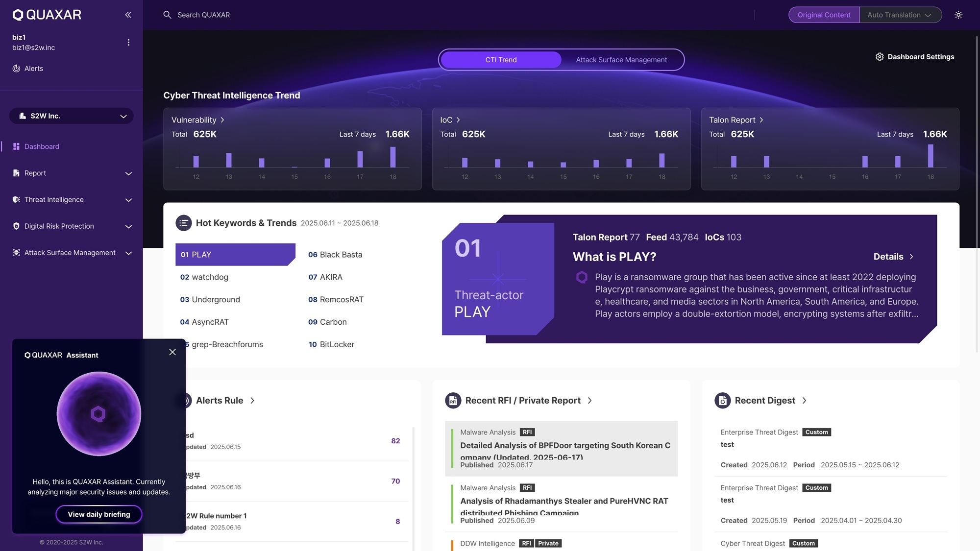The image size is (980, 551).
Task: Select the CTI Trend toggle
Action: tap(501, 60)
